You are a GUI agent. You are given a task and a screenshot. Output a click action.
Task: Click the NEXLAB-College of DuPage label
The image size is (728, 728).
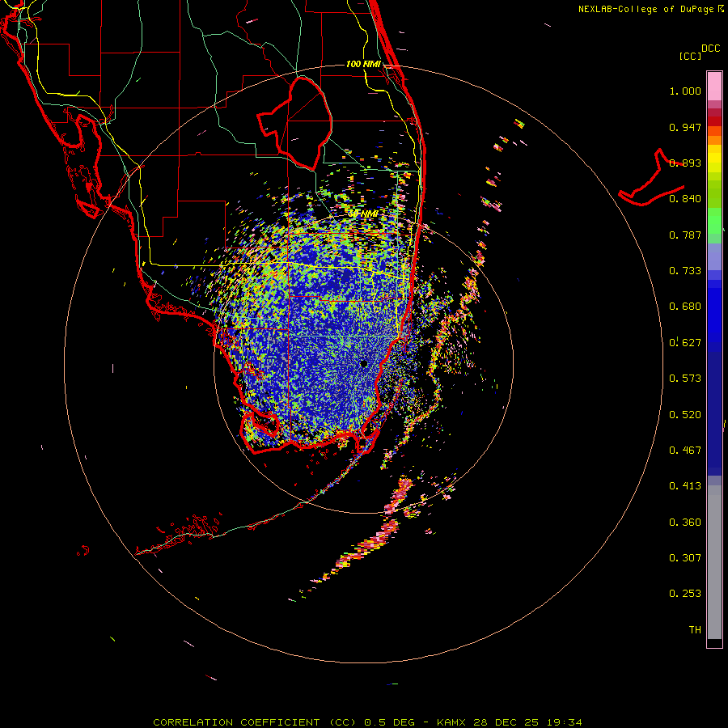(646, 9)
